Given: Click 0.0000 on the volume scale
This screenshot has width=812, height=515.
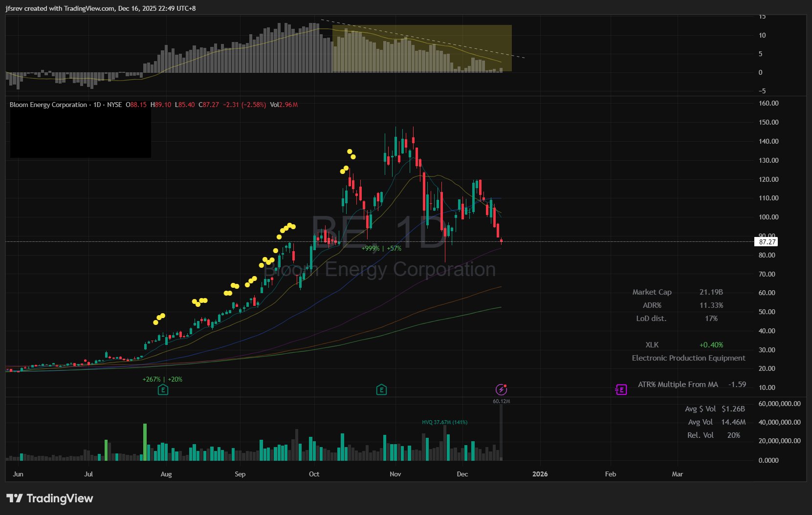Looking at the screenshot, I should [x=768, y=460].
